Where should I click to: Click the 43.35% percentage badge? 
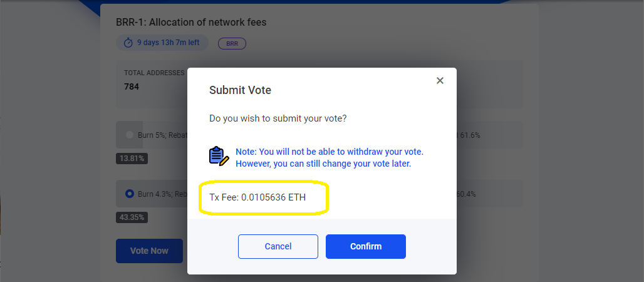[132, 217]
